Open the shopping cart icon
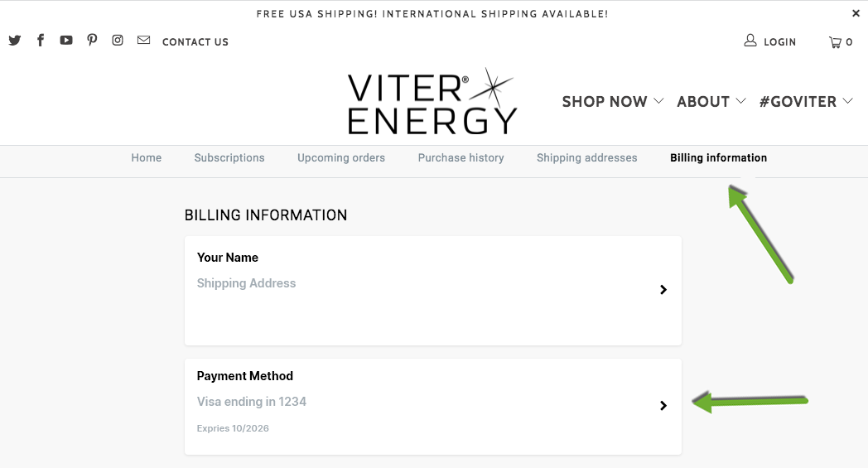Viewport: 868px width, 468px height. tap(841, 42)
